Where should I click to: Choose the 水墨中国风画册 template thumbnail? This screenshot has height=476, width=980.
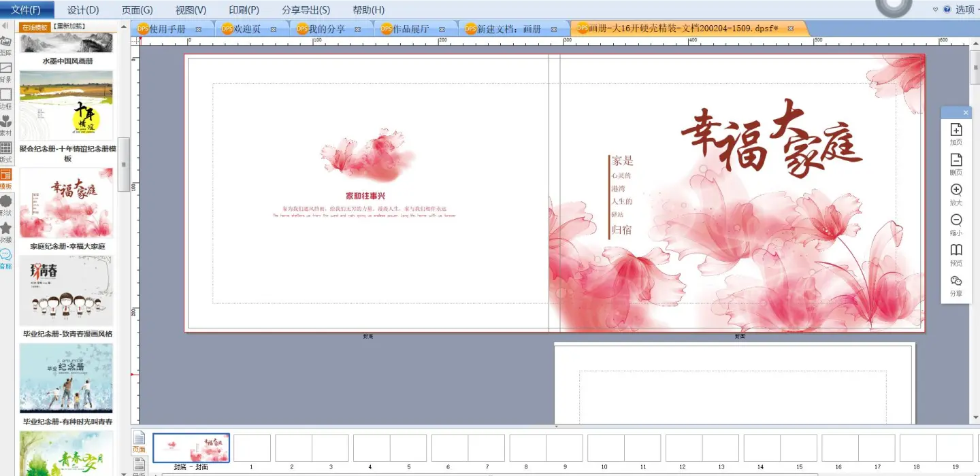[x=66, y=44]
